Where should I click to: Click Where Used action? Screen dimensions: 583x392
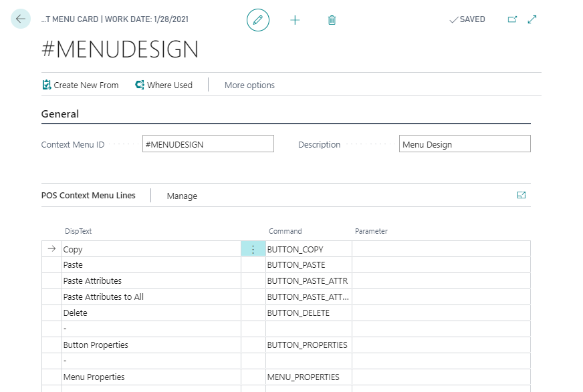[x=164, y=85]
